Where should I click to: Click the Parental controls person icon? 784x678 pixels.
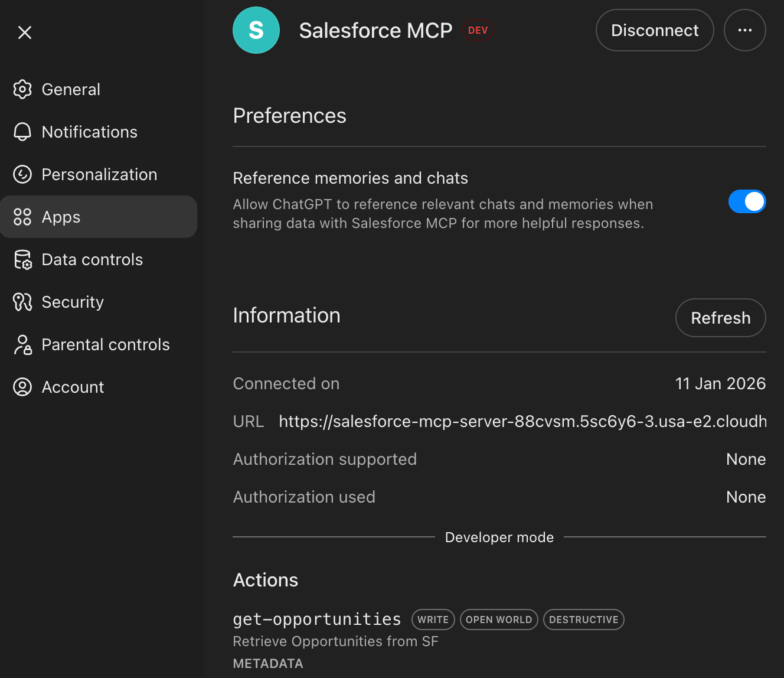(x=22, y=344)
